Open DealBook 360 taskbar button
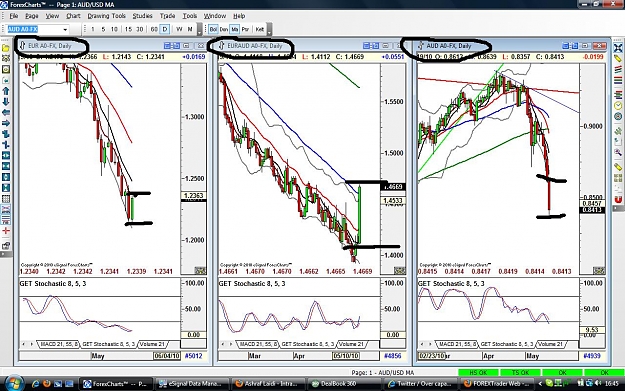 [x=344, y=384]
